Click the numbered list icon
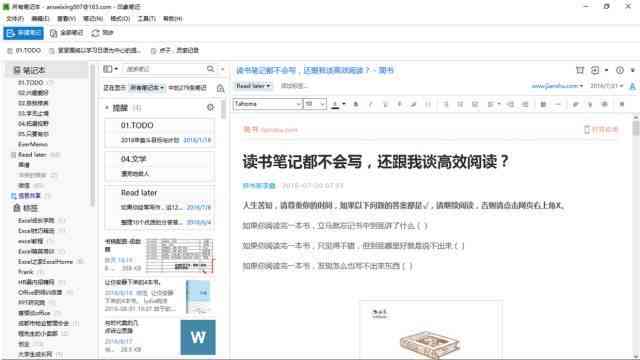640x360 pixels. click(x=460, y=104)
